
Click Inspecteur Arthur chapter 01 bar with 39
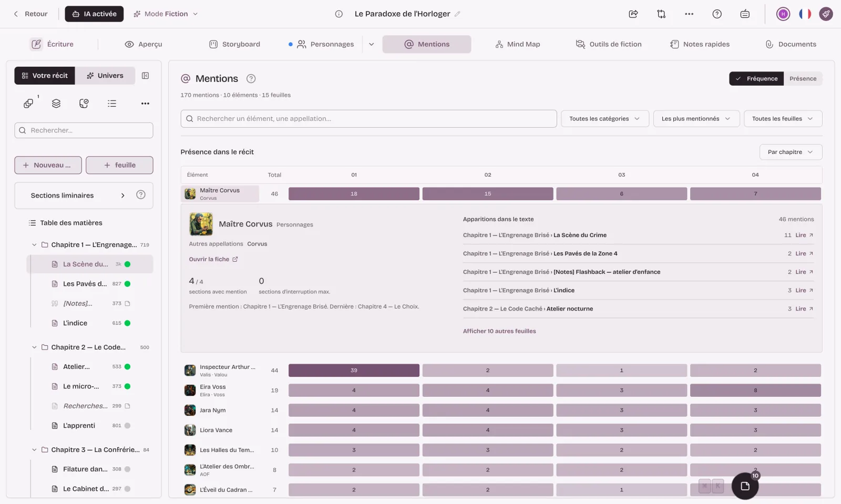tap(354, 371)
